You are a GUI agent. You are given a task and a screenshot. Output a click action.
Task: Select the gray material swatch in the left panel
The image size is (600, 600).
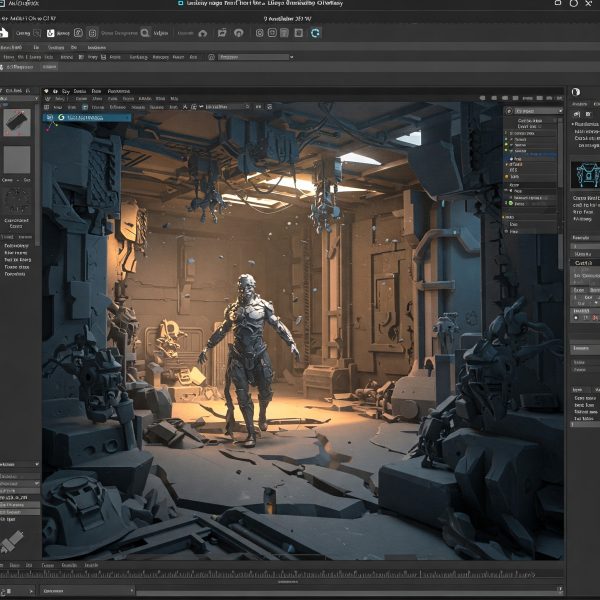pyautogui.click(x=17, y=159)
